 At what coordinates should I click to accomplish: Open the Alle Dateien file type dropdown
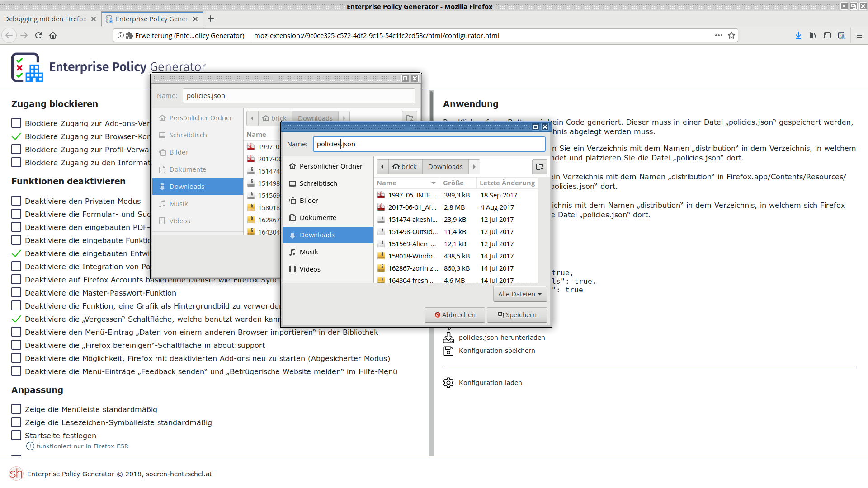520,294
